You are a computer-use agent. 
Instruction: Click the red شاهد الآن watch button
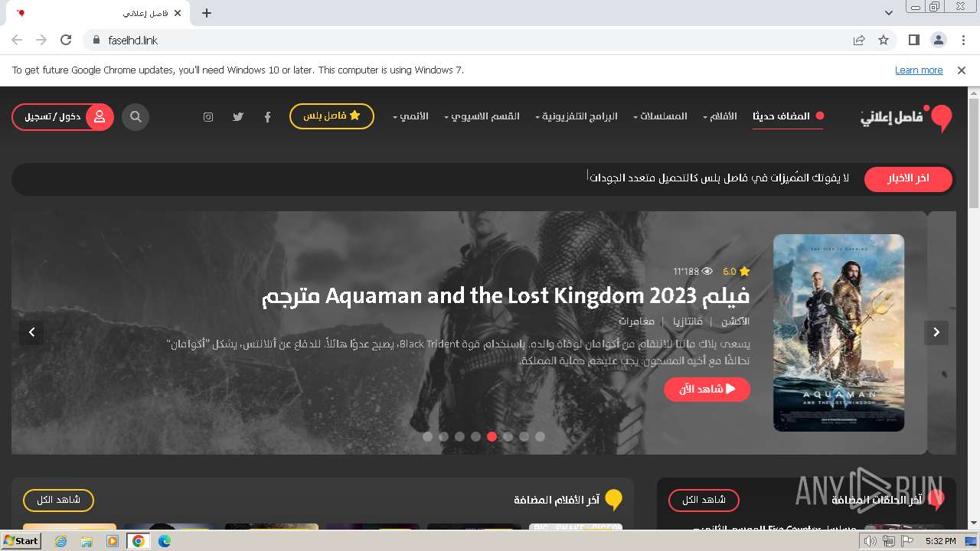tap(707, 389)
